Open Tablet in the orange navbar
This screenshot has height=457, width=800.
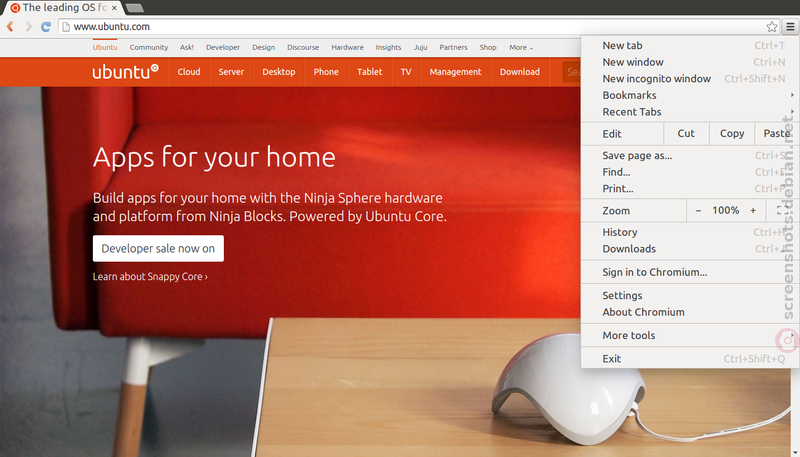369,72
